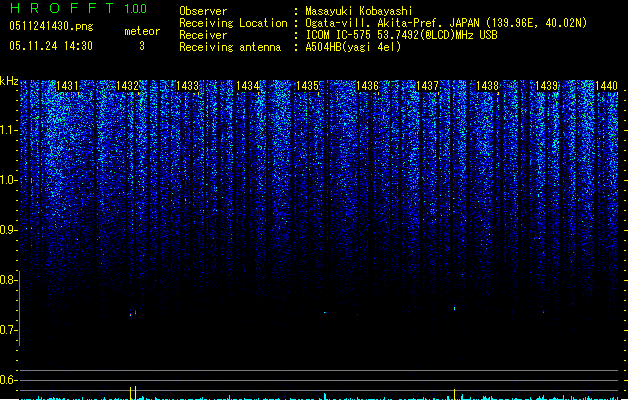This screenshot has width=629, height=400.
Task: Click the 1438 time marker
Action: (x=487, y=86)
